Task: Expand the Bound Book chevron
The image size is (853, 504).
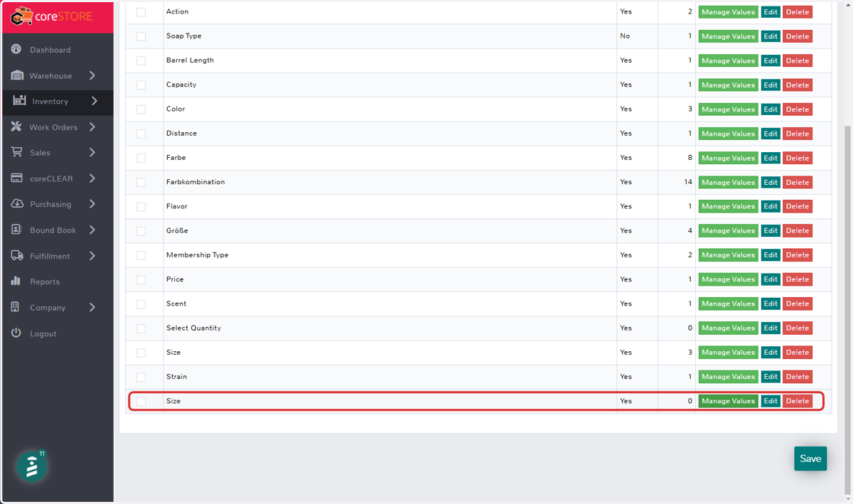Action: (92, 230)
